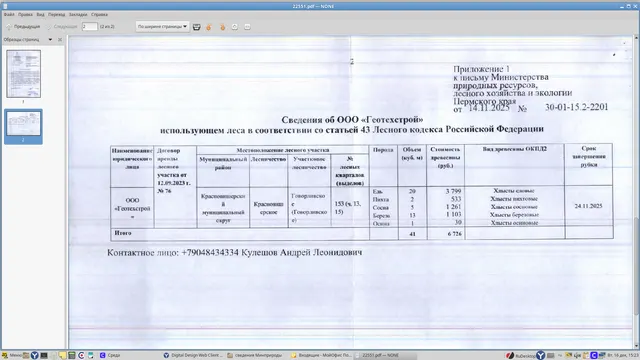The height and width of the screenshot is (360, 640).
Task: Click the document number 30-01-15.2-2201
Action: click(576, 107)
